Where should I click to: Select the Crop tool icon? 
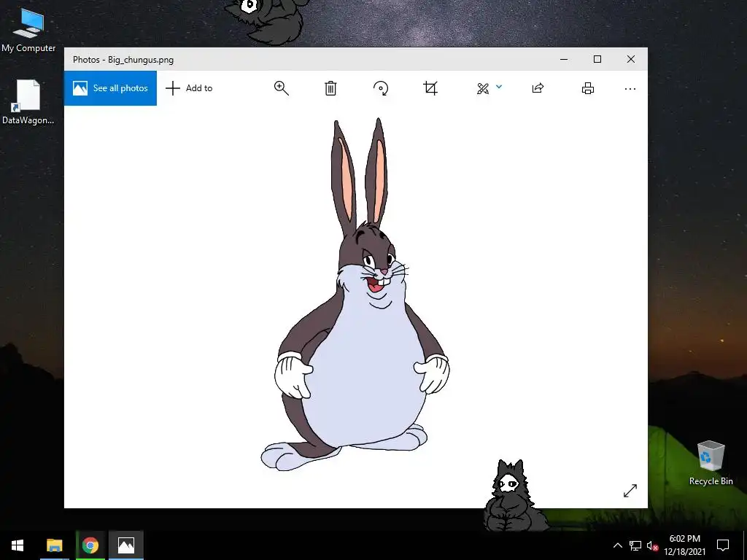(430, 88)
